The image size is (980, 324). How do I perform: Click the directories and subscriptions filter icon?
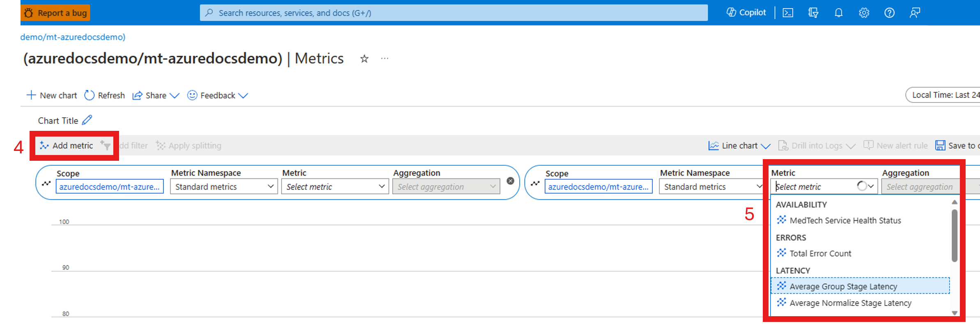813,13
